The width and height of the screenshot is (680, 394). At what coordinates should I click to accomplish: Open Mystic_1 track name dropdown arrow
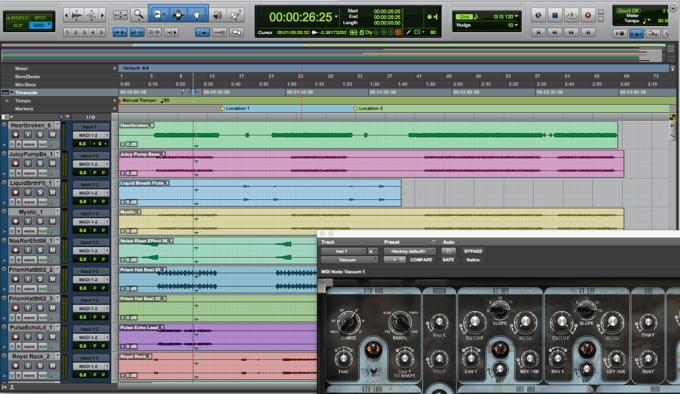(57, 212)
